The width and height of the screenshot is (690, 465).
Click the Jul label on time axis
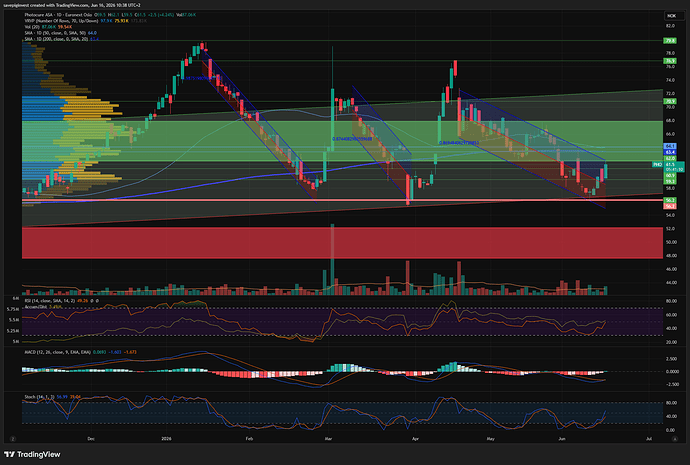[x=649, y=439]
